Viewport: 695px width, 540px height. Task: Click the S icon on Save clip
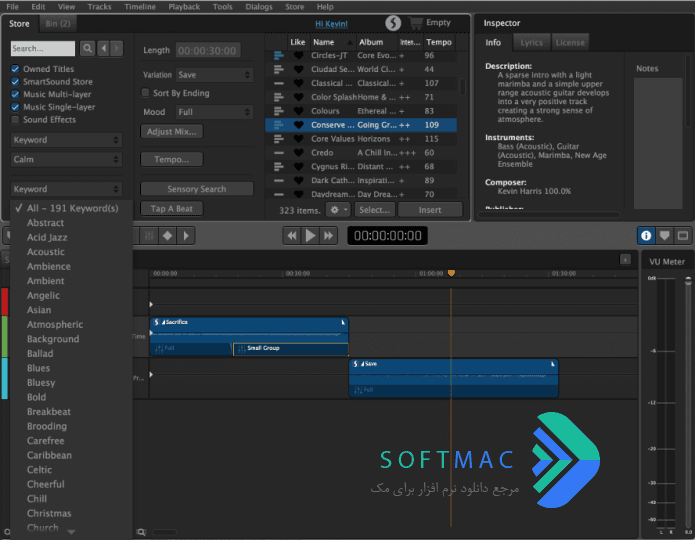click(x=355, y=364)
